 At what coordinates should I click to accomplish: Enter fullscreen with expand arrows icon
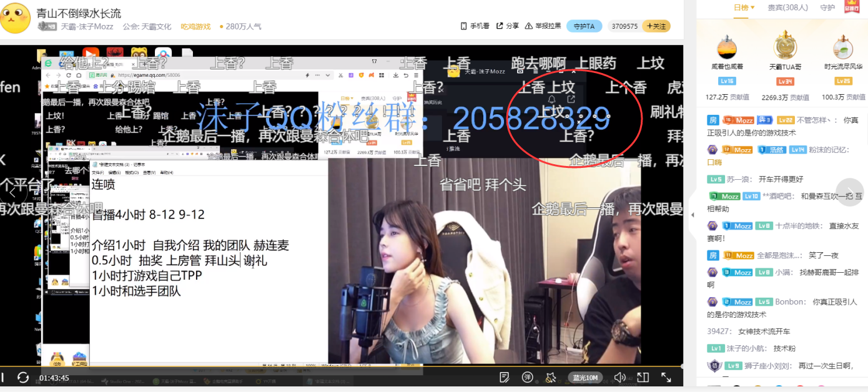pos(666,377)
